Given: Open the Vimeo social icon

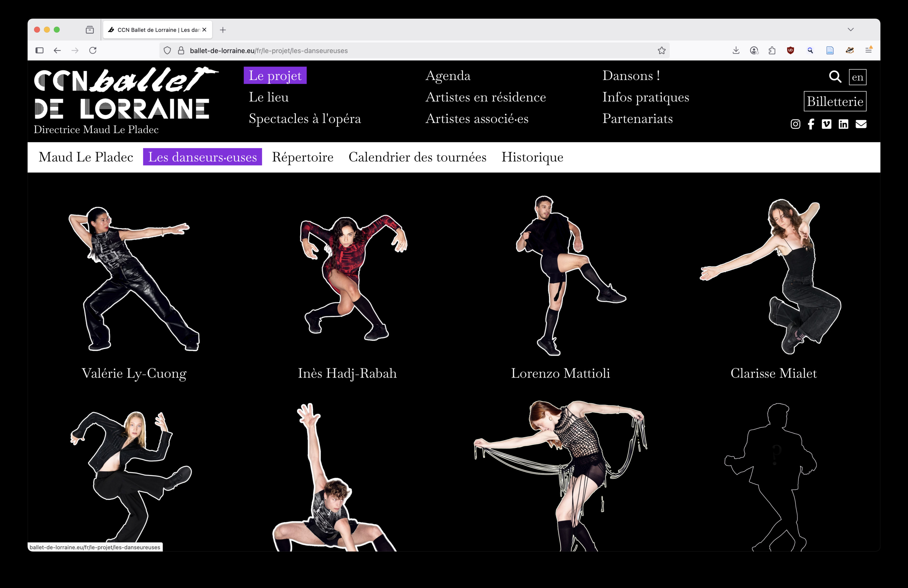Looking at the screenshot, I should pos(826,124).
